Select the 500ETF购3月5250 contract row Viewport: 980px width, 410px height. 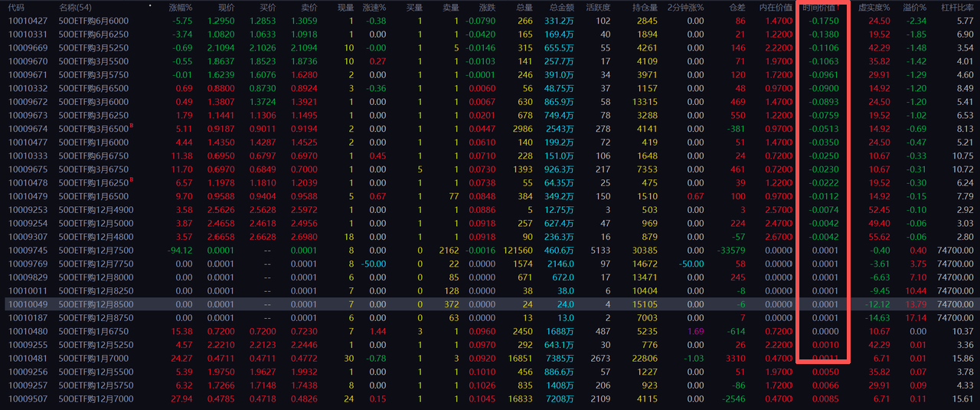(93, 48)
